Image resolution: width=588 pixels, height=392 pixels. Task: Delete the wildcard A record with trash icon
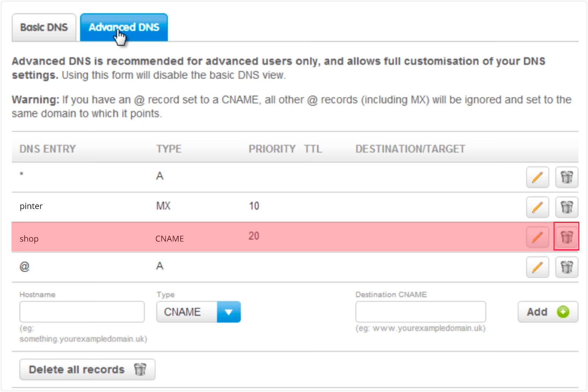click(x=567, y=177)
